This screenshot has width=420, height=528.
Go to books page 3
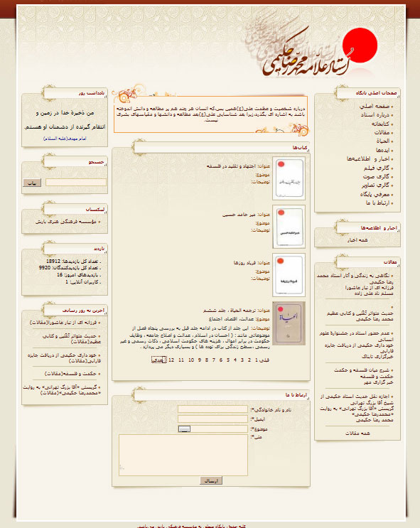click(x=242, y=360)
